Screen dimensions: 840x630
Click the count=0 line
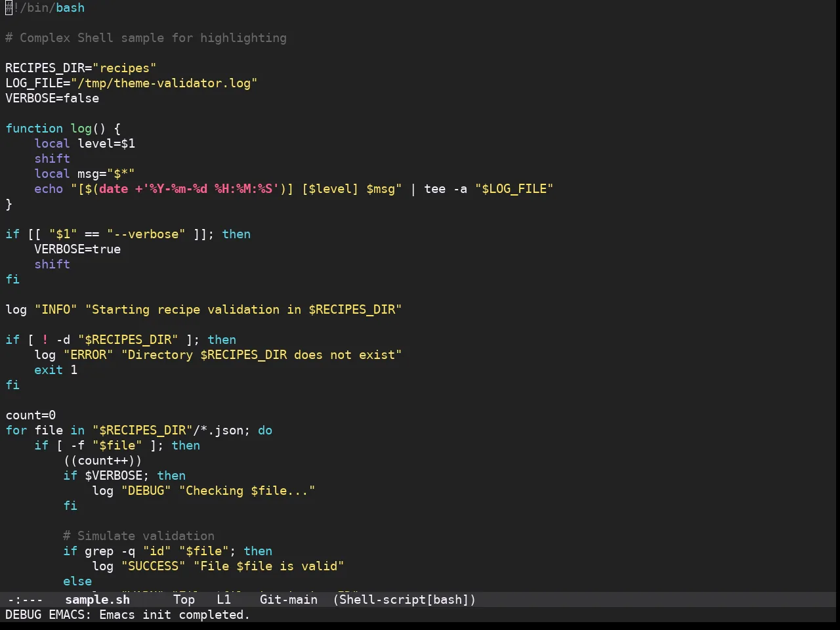(x=31, y=415)
